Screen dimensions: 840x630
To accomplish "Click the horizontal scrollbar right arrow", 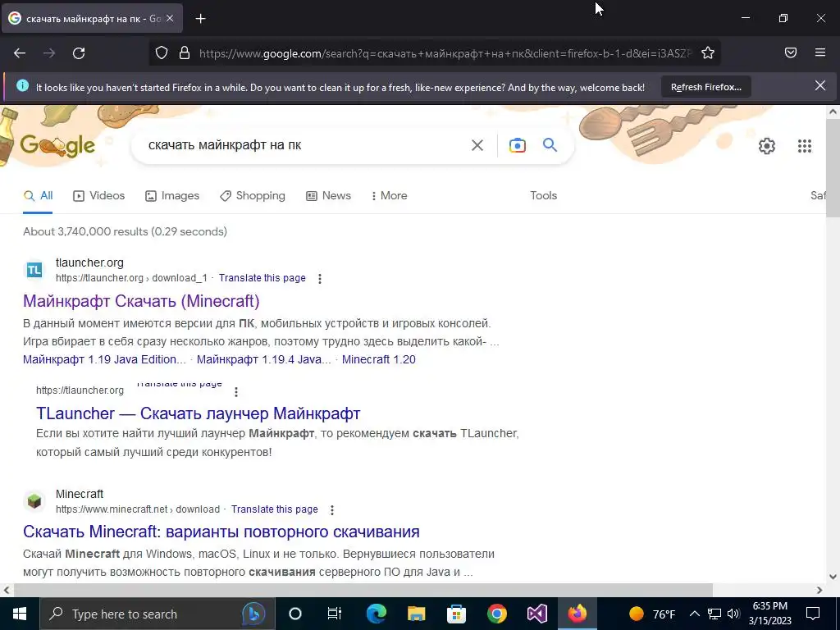I will point(819,590).
